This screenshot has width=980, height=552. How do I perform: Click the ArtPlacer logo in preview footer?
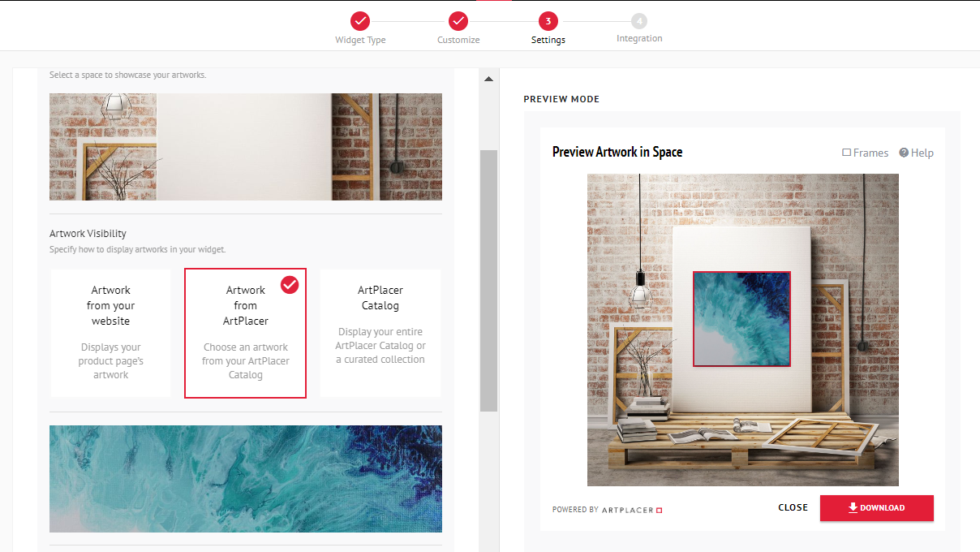coord(633,510)
